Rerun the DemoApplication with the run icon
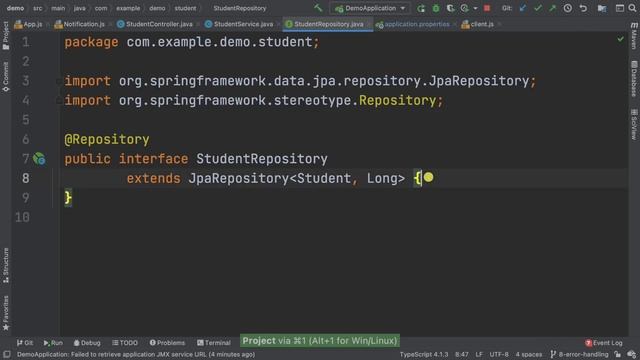The height and width of the screenshot is (360, 640). [x=421, y=8]
